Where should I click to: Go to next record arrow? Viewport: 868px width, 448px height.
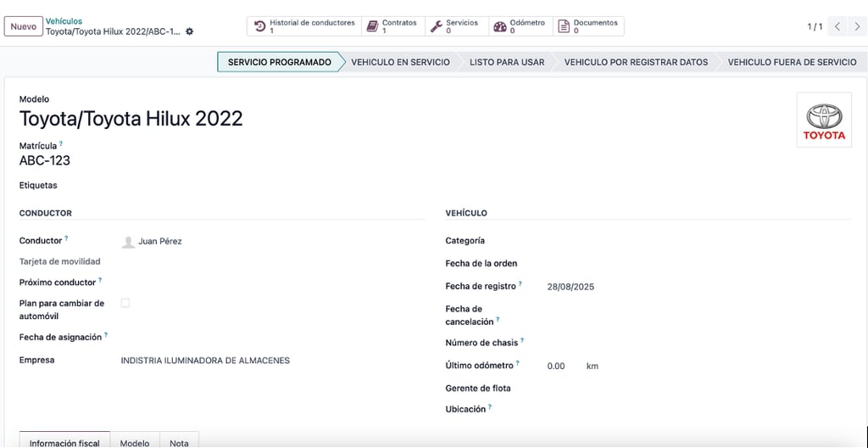pyautogui.click(x=856, y=26)
